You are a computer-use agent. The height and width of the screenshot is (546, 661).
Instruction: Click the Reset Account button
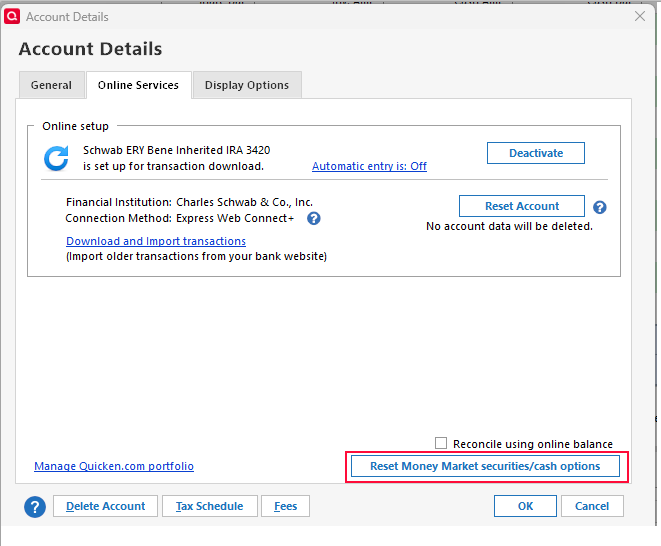[521, 206]
